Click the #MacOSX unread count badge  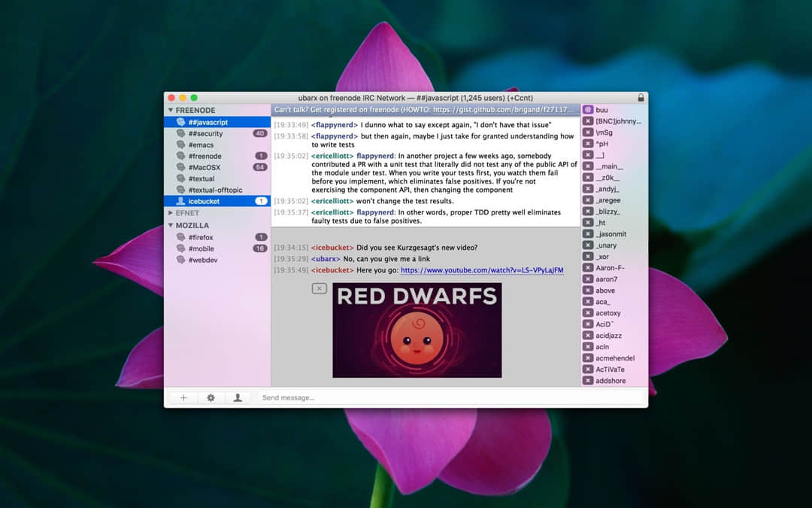pyautogui.click(x=260, y=167)
